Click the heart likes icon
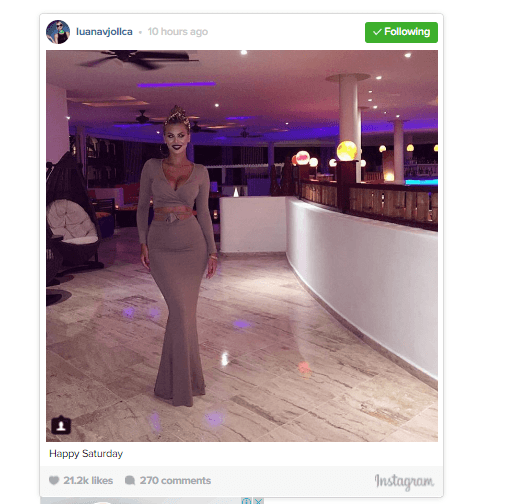This screenshot has width=511, height=504. (54, 480)
